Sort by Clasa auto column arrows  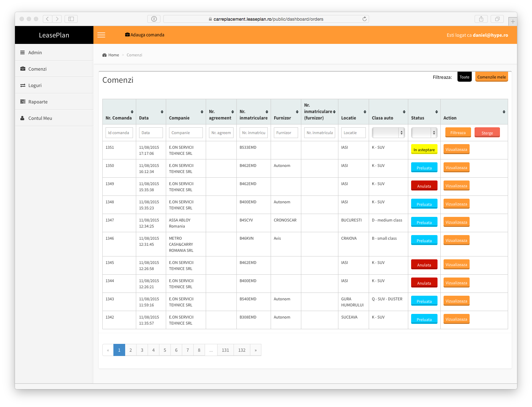tap(404, 112)
